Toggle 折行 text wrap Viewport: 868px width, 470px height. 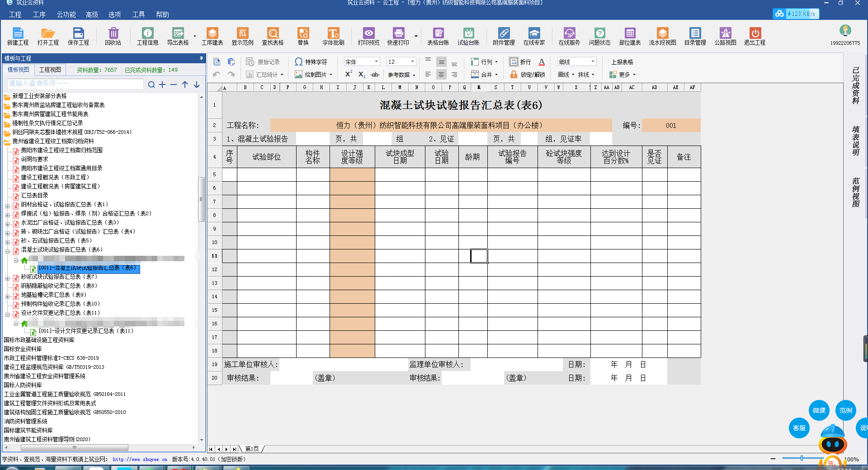520,62
